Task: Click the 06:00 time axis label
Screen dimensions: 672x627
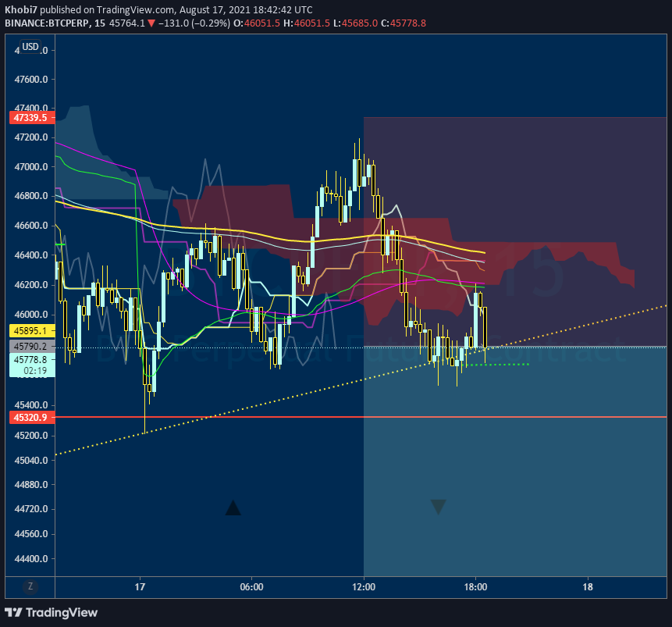Action: [251, 586]
